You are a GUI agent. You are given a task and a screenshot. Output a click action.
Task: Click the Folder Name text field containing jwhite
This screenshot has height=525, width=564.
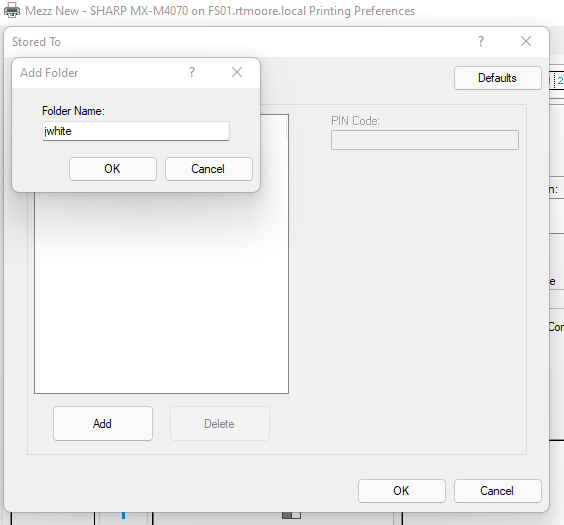click(136, 131)
